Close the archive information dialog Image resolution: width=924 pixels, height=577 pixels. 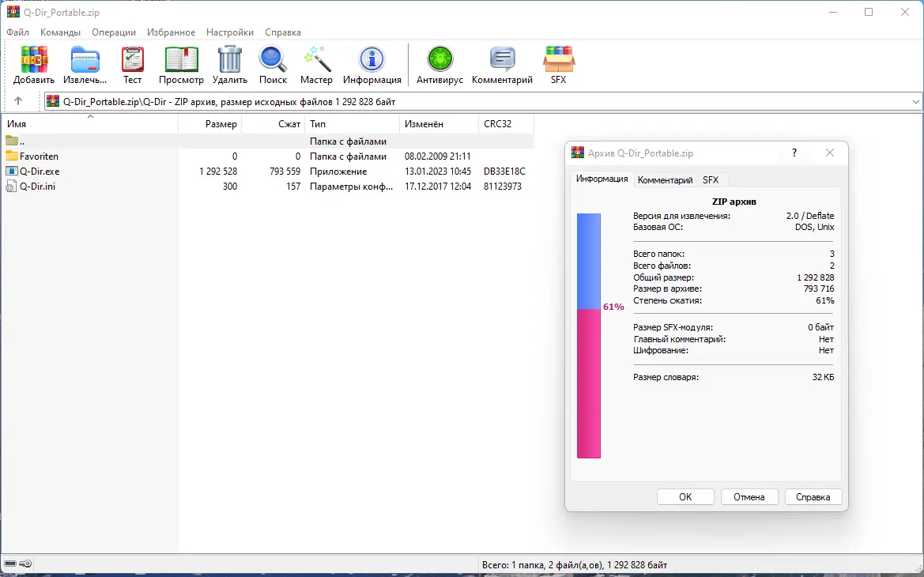tap(830, 153)
